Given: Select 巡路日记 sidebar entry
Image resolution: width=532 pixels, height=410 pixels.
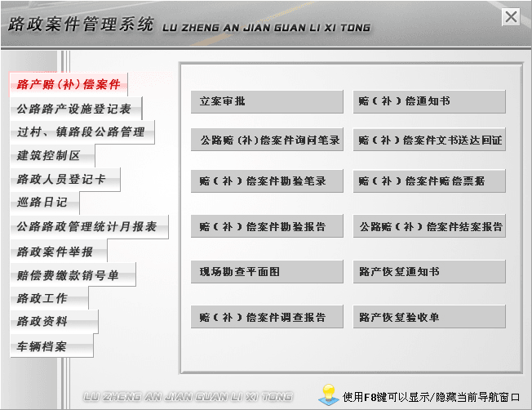Looking at the screenshot, I should (x=45, y=203).
